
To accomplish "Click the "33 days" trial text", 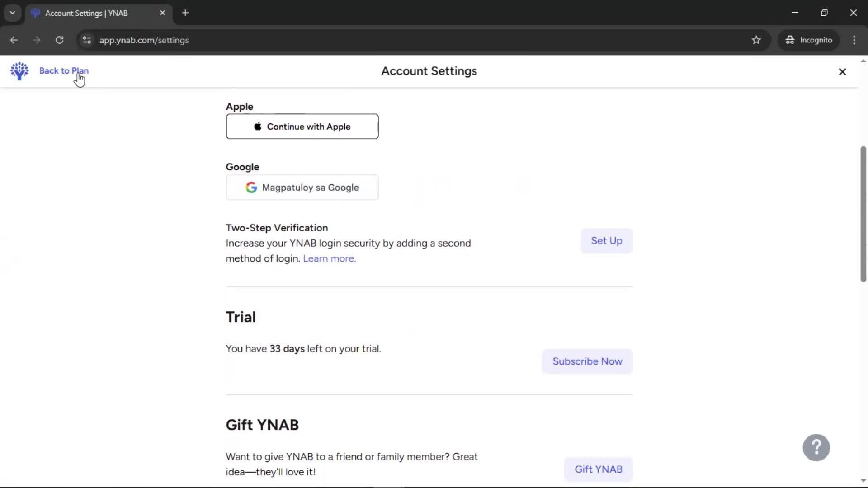I will 287,349.
